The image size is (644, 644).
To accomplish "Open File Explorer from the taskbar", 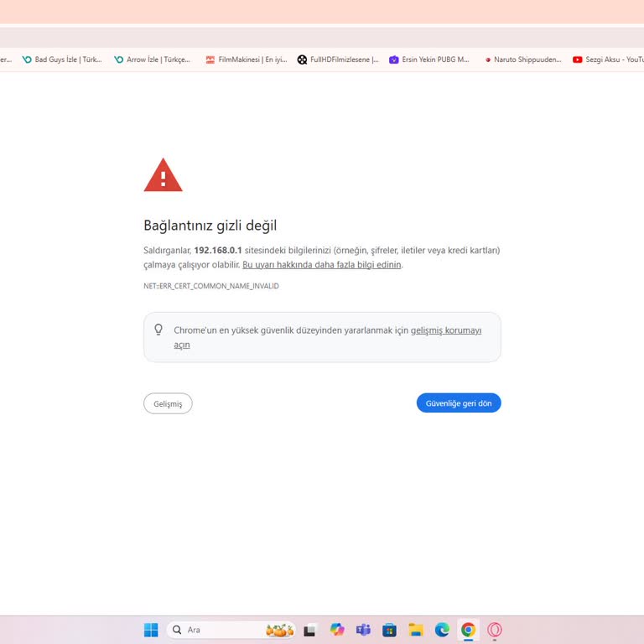I will (416, 630).
